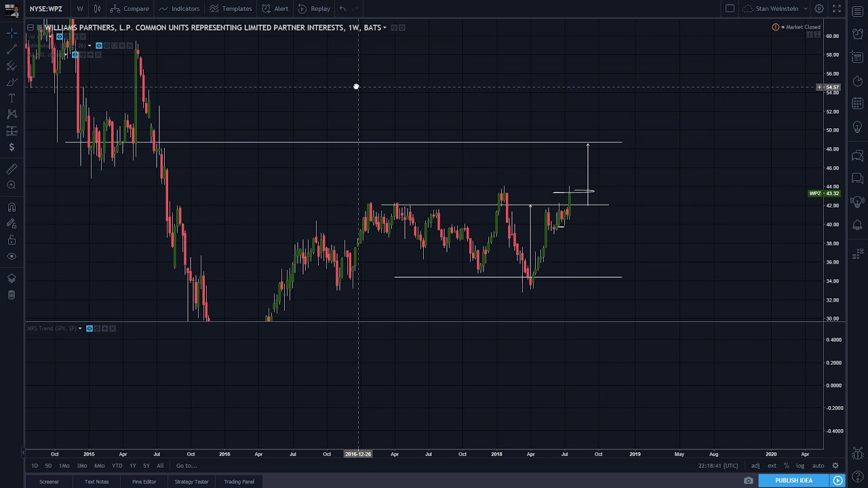
Task: Click the Market Closed warning icon
Action: tap(776, 27)
